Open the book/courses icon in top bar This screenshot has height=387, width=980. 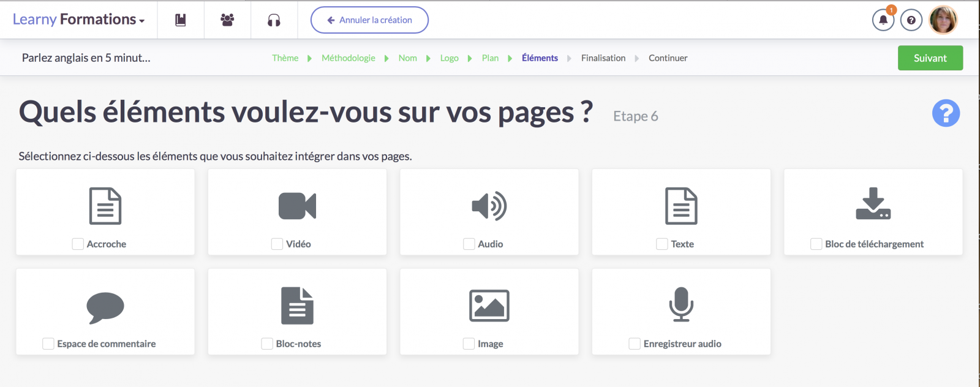tap(181, 20)
